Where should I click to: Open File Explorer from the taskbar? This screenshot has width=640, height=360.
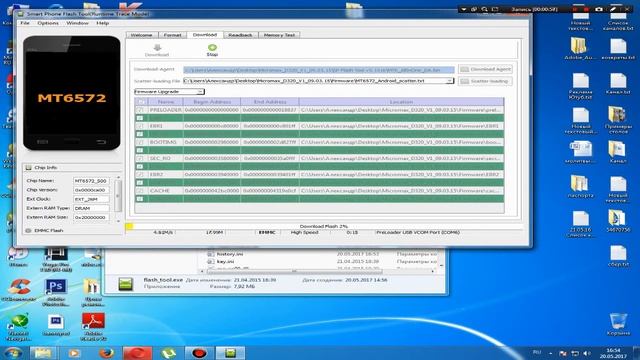[x=42, y=353]
